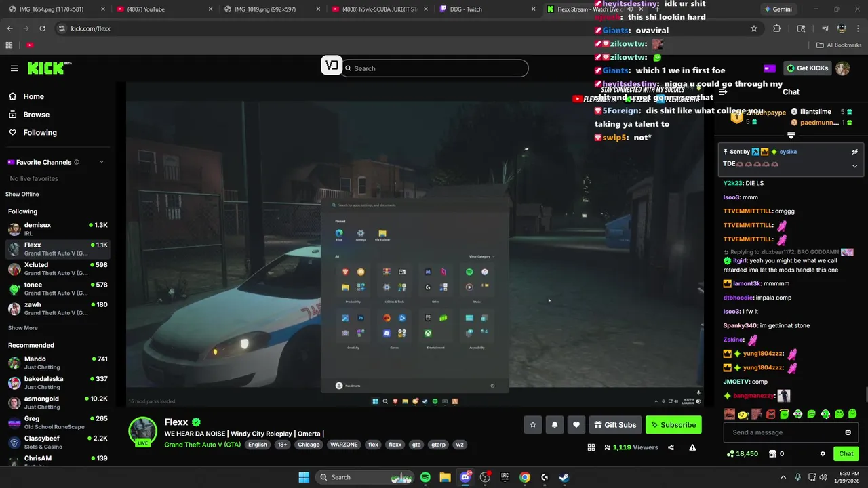Collapse chat with the arrow icon

(723, 91)
